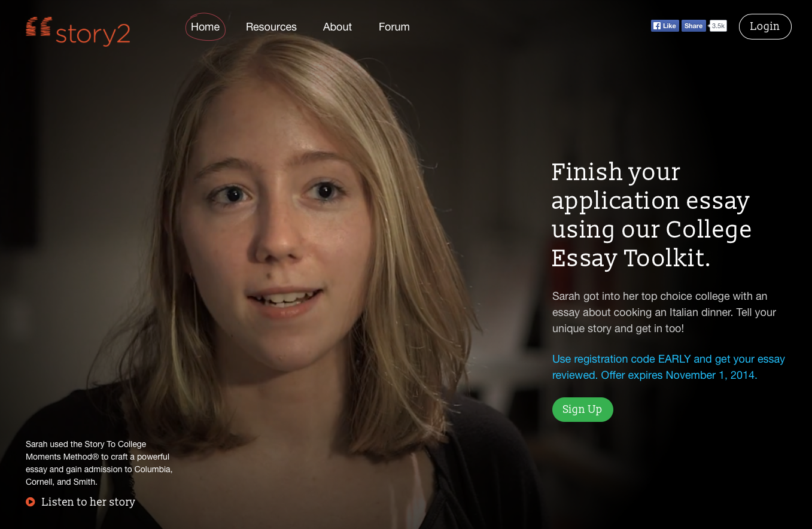Click the Facebook f logo in Like button
This screenshot has width=812, height=529.
coord(657,26)
